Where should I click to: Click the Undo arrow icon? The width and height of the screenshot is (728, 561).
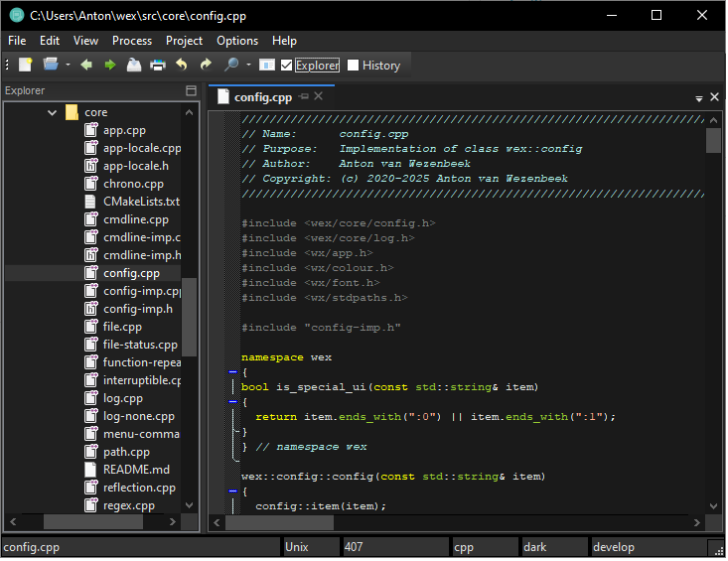click(x=181, y=66)
